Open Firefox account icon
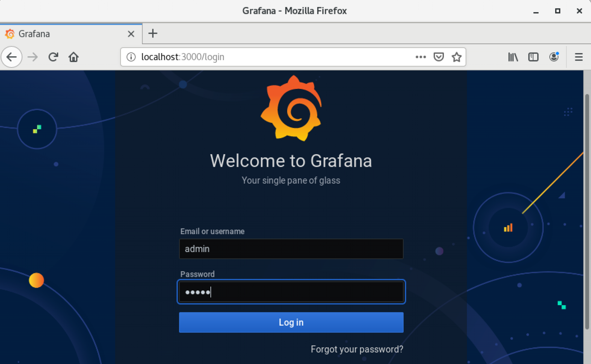Screen dimensions: 591x364 (554, 57)
